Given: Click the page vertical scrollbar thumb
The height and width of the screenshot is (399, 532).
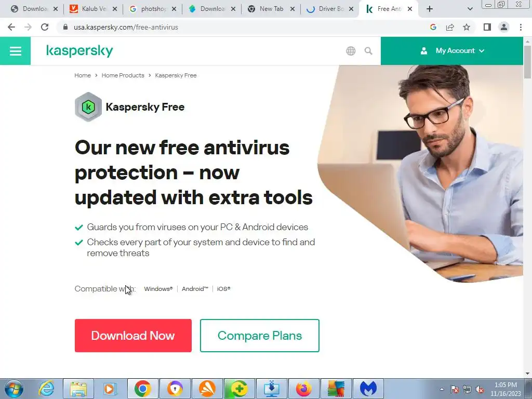Looking at the screenshot, I should click(527, 62).
